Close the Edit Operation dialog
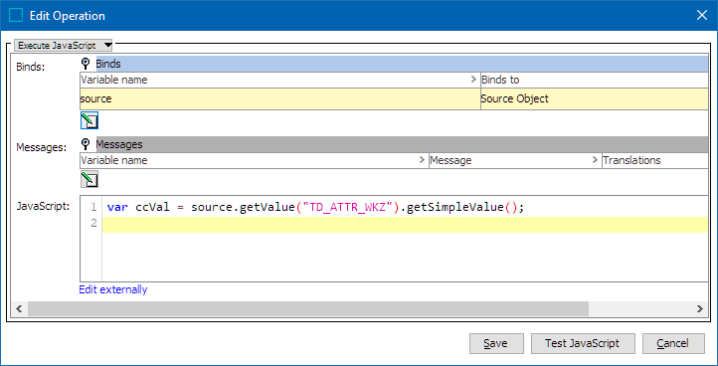The image size is (718, 366). (702, 15)
